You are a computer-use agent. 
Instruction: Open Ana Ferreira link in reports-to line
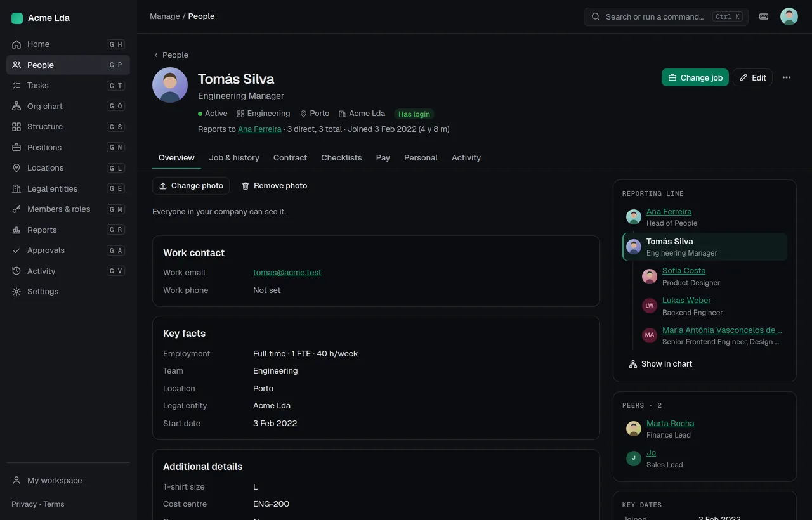coord(259,129)
